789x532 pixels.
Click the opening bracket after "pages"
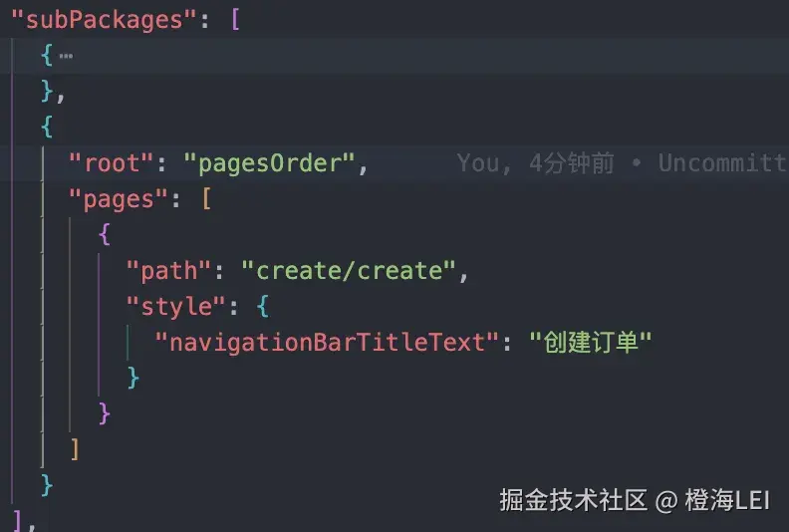[206, 199]
